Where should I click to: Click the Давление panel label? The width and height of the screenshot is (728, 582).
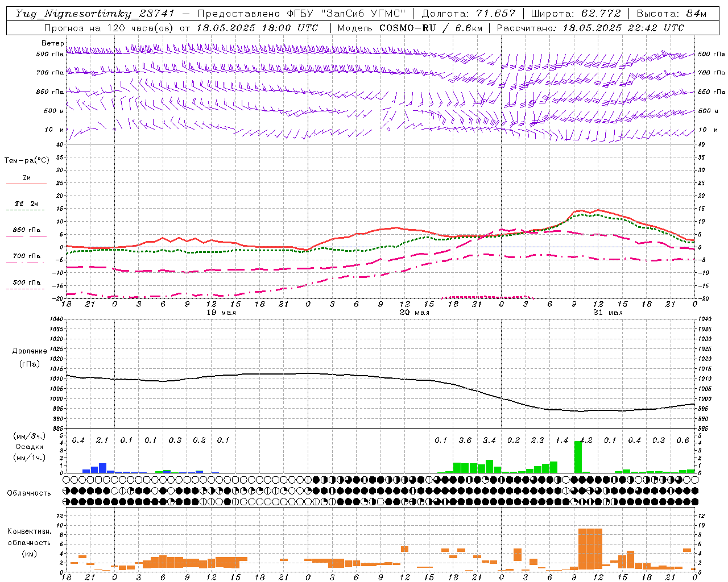click(30, 351)
